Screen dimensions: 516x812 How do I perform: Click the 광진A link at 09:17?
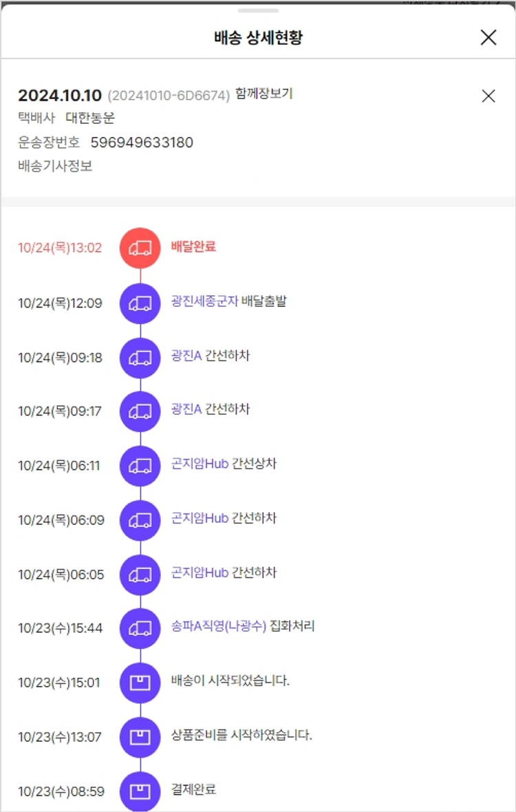tap(186, 409)
